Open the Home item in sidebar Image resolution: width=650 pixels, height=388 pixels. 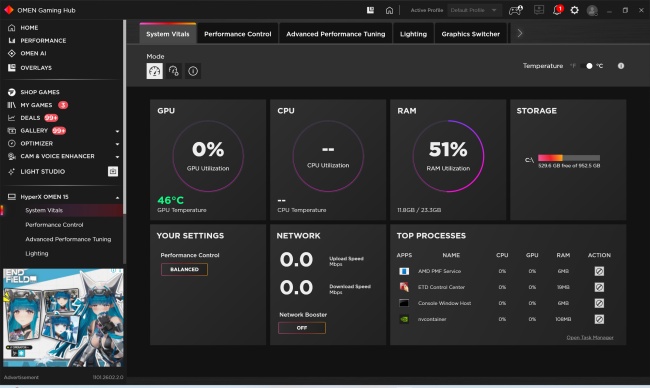(23, 28)
